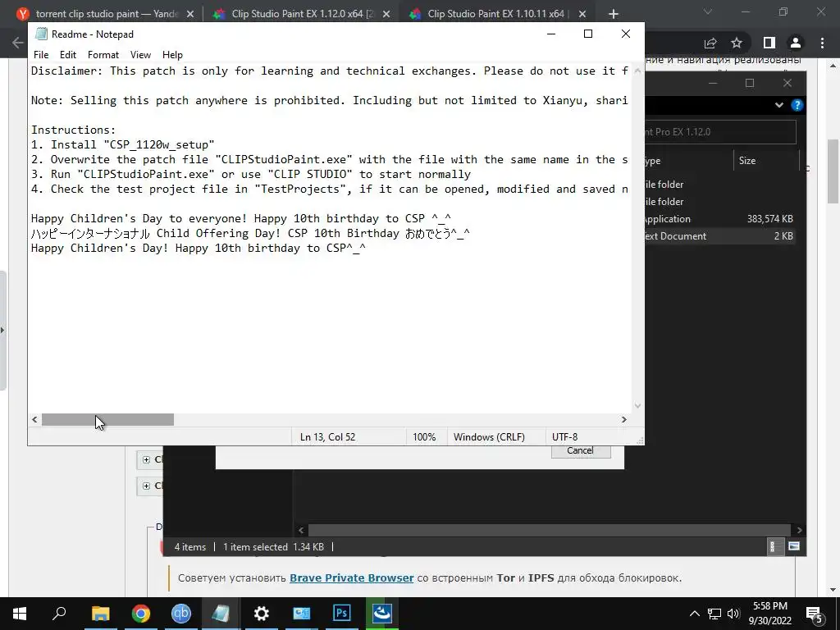Open File Explorer help question mark icon

point(797,105)
